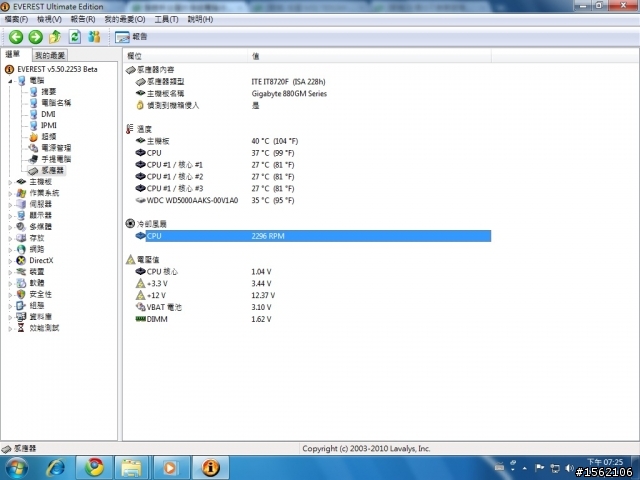This screenshot has height=480, width=640.
Task: Expand the 主機板 motherboard node
Action: (10, 182)
